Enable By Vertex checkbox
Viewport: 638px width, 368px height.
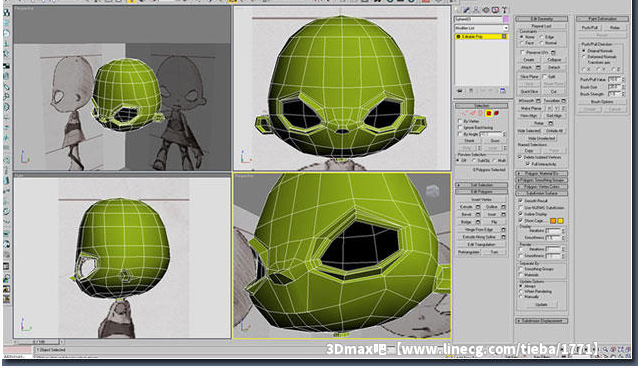pos(460,121)
